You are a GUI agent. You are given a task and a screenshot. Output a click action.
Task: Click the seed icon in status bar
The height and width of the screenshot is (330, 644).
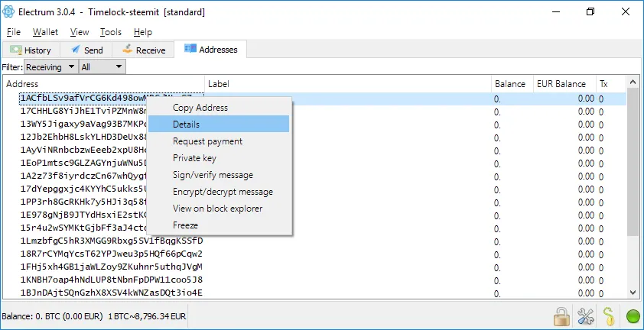click(609, 316)
